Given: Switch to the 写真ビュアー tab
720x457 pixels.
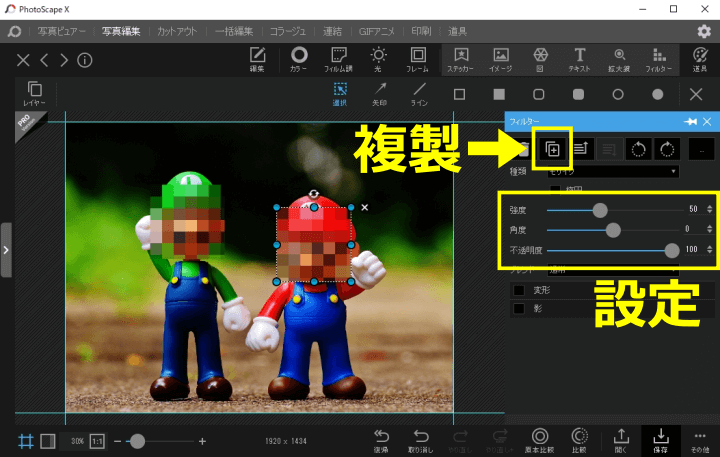Looking at the screenshot, I should [x=61, y=31].
